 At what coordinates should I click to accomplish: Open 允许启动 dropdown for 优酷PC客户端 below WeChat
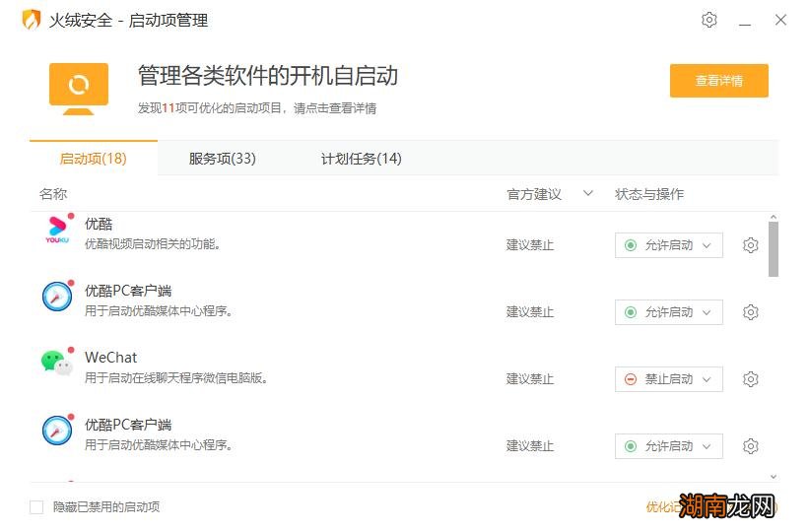tap(668, 446)
